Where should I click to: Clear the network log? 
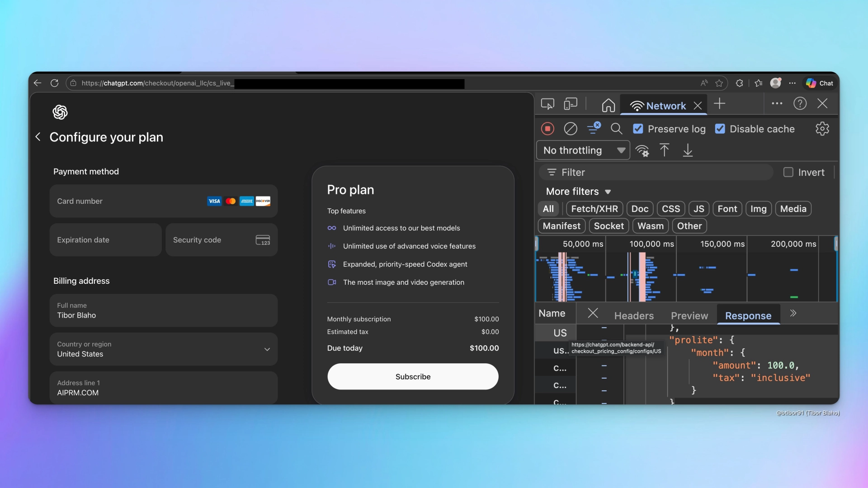pyautogui.click(x=571, y=129)
